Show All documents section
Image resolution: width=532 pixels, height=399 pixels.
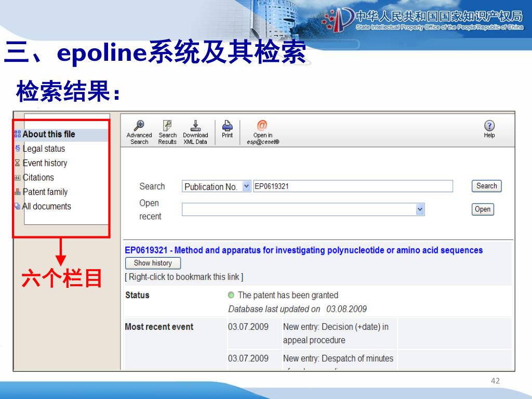point(46,206)
